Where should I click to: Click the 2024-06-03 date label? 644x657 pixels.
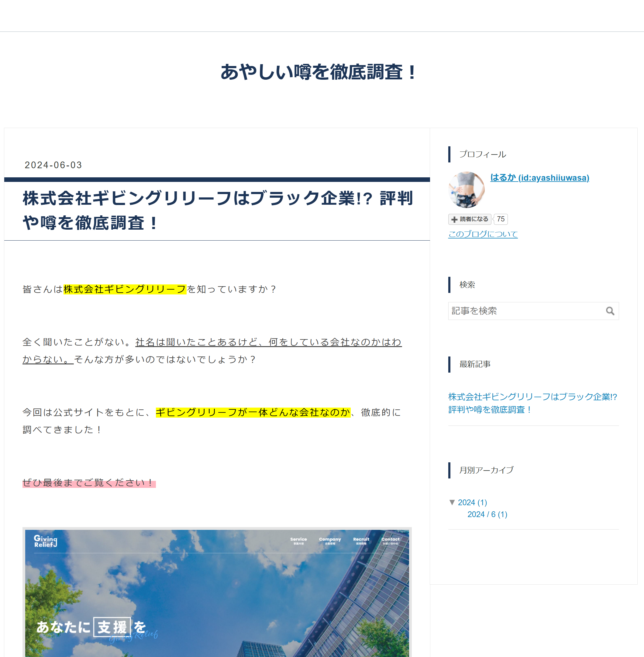[53, 165]
